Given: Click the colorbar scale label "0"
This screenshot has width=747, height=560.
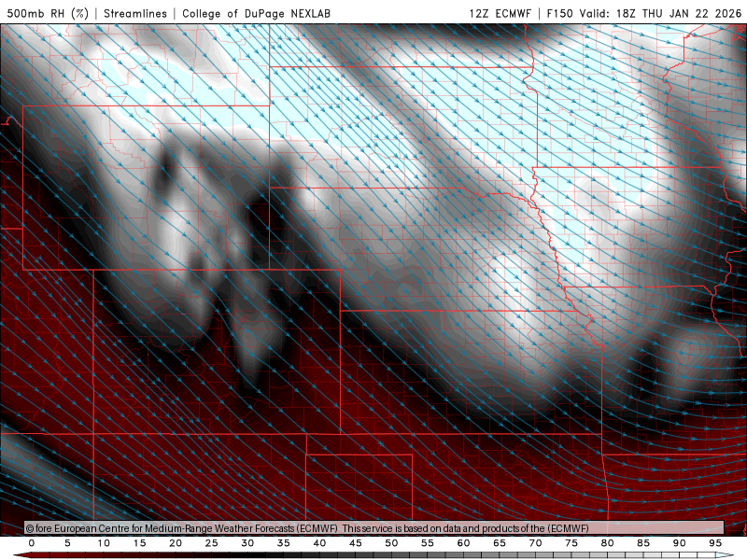Looking at the screenshot, I should point(32,543).
